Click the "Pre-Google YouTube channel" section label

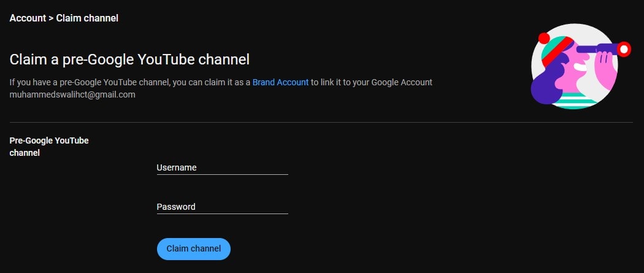(x=49, y=147)
